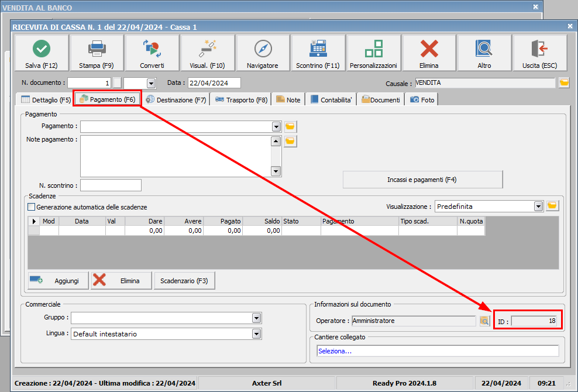
Task: Click the Seleziona... cantiere link
Action: (335, 351)
